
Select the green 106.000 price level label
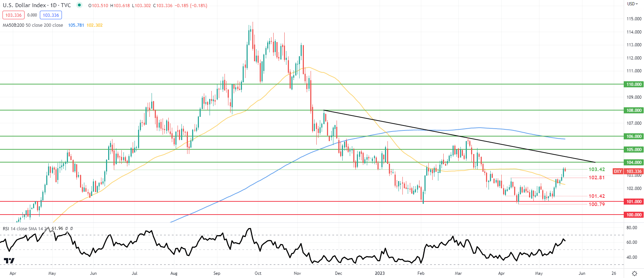coord(634,137)
